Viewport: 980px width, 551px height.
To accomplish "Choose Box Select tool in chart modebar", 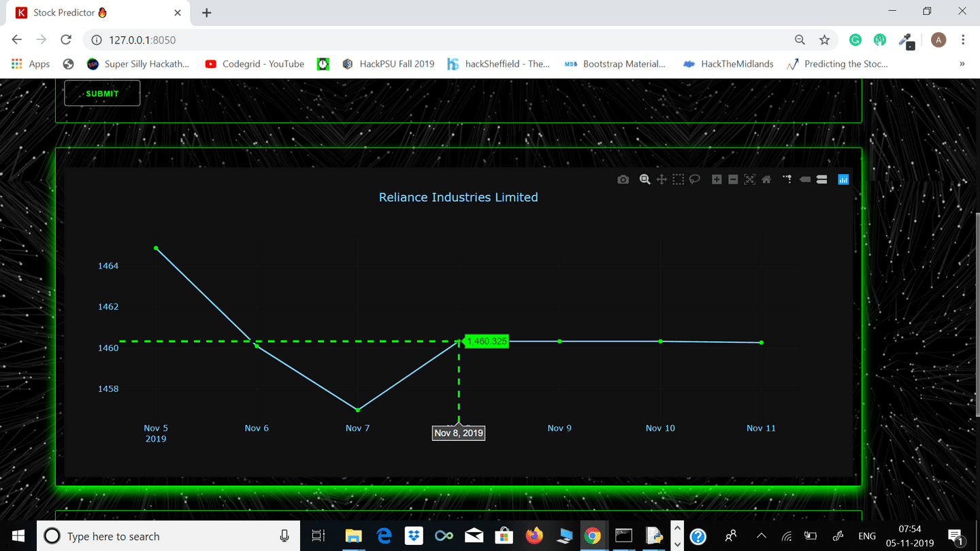I will [678, 180].
